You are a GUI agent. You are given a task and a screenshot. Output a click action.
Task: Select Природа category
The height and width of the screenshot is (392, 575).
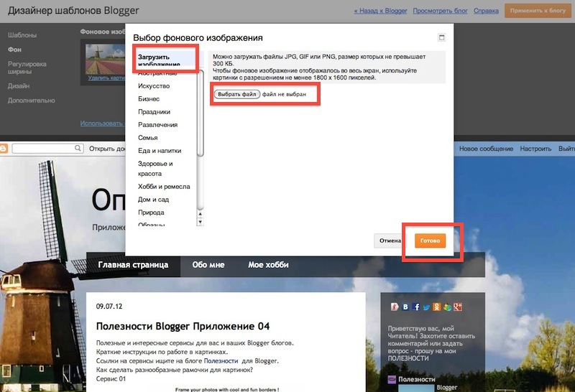[151, 213]
